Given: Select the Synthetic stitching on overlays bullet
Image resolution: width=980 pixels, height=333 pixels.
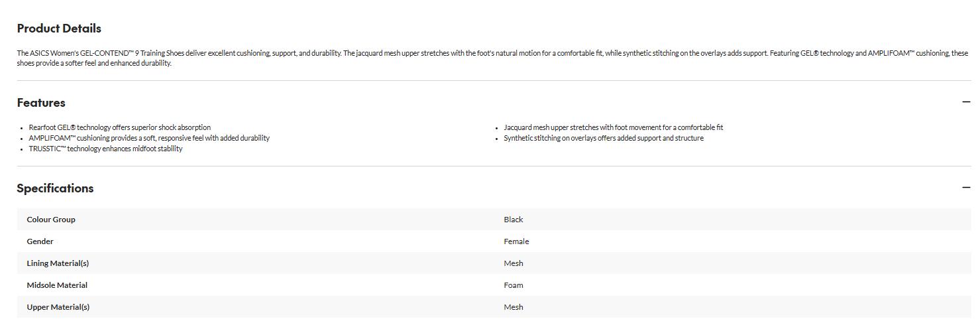Looking at the screenshot, I should tap(603, 138).
